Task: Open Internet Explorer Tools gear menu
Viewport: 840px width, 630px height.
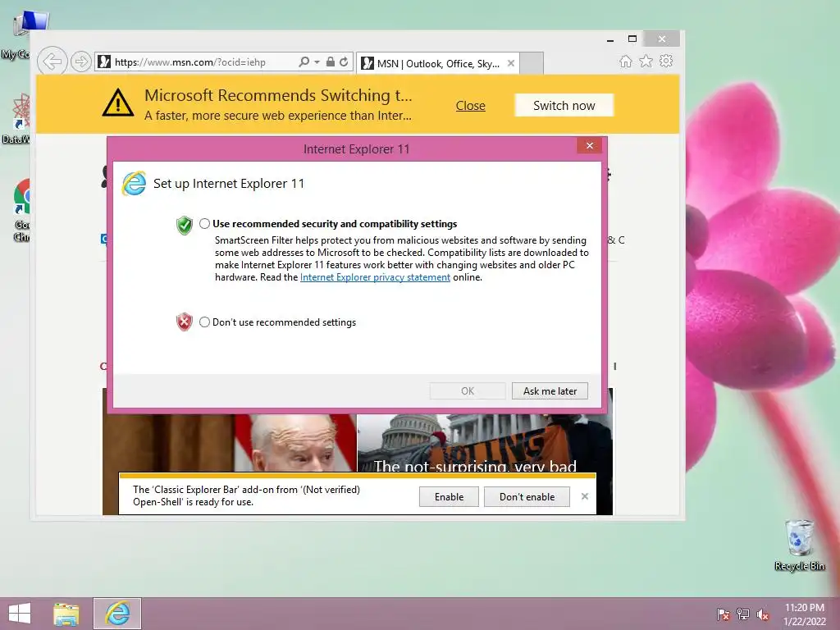Action: click(666, 61)
